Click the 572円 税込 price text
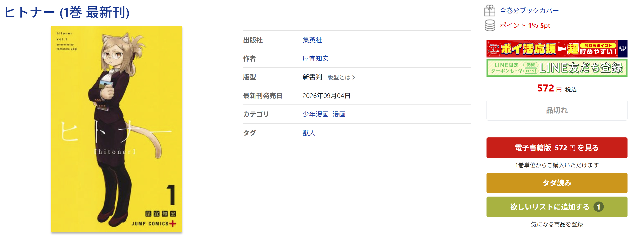Viewport: 644px width, 239px height. (x=557, y=88)
